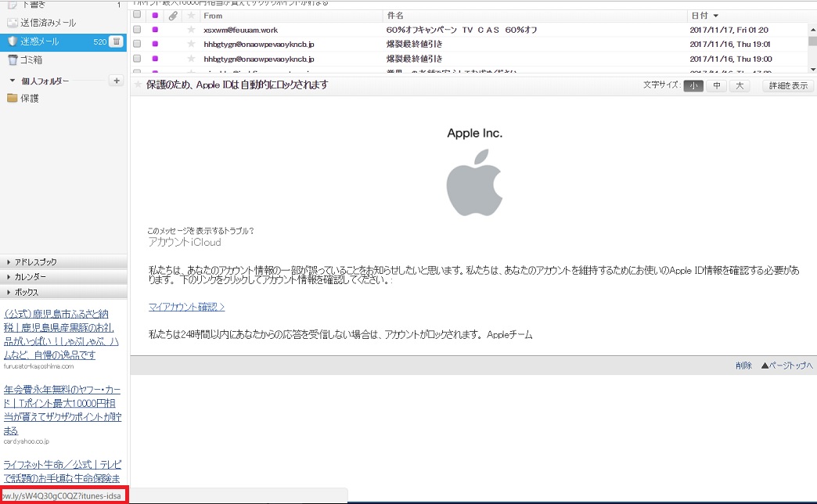
Task: Add a new personal folder with the plus button
Action: click(117, 81)
